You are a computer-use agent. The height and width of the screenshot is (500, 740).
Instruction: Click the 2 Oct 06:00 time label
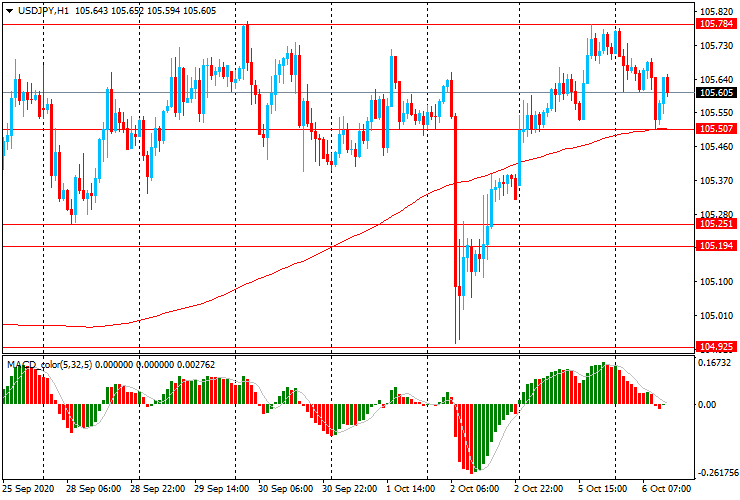pyautogui.click(x=475, y=490)
